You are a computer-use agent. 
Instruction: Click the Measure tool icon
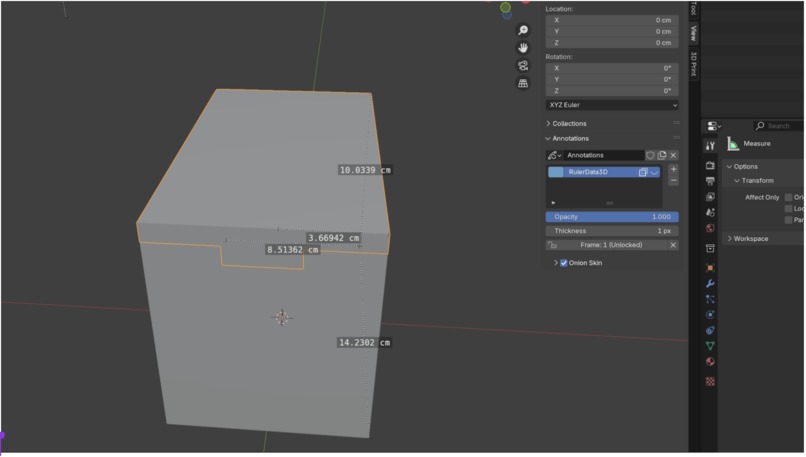[x=732, y=144]
